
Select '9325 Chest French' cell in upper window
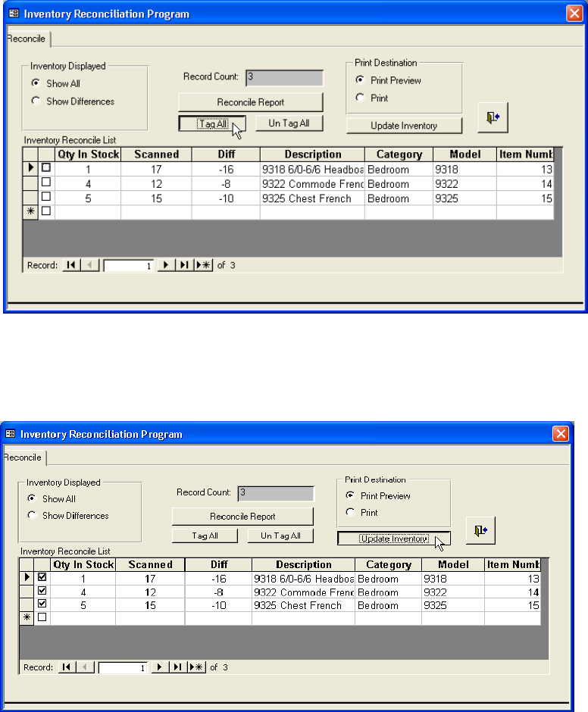pos(312,198)
